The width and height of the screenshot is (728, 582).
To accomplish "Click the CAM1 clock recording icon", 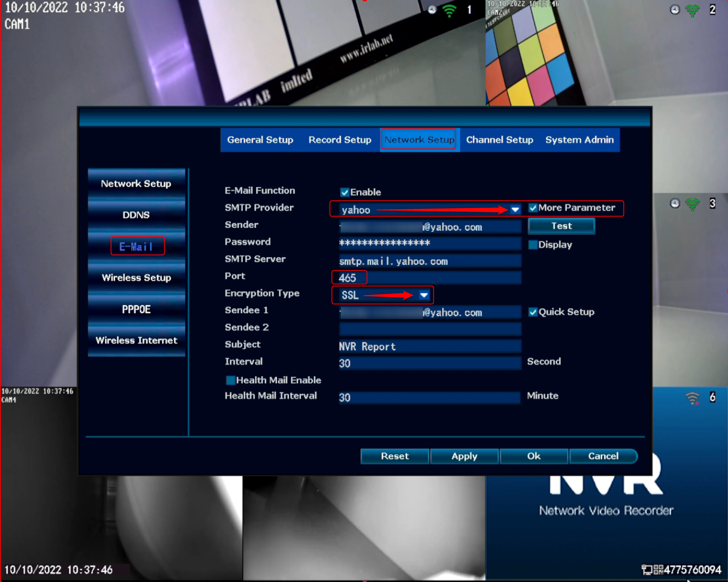I will click(432, 10).
